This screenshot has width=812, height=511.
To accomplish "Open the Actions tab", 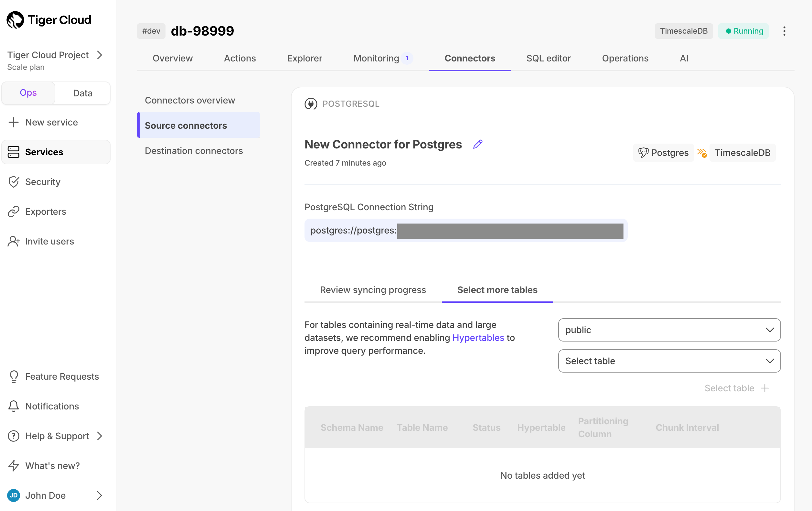I will [x=240, y=58].
